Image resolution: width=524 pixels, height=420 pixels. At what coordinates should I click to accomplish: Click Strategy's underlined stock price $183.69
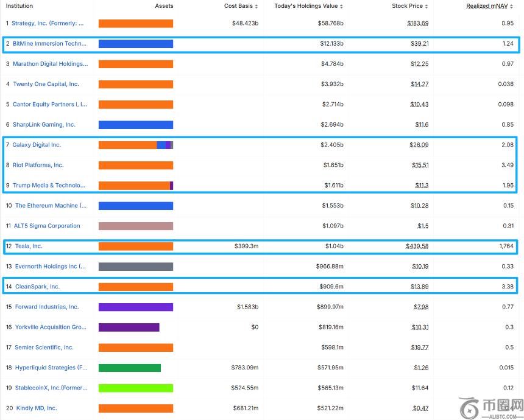coord(417,23)
